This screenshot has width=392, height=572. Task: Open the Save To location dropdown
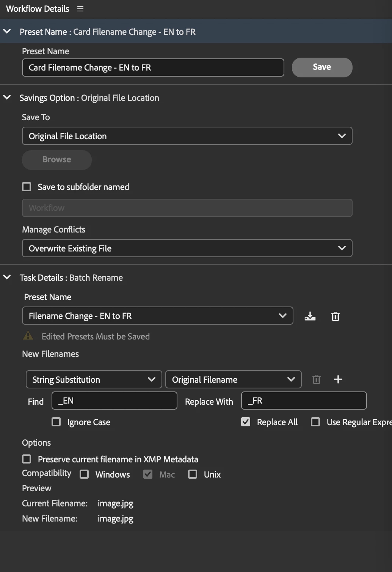pyautogui.click(x=187, y=136)
